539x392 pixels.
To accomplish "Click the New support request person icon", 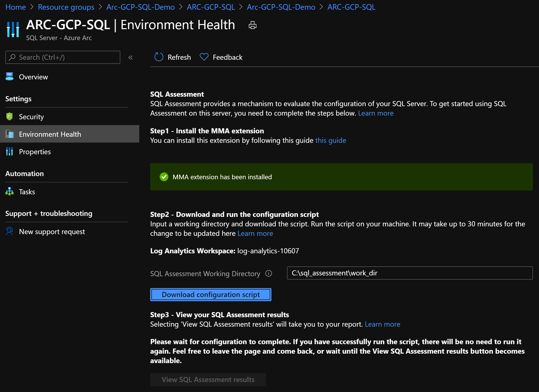I will (9, 231).
